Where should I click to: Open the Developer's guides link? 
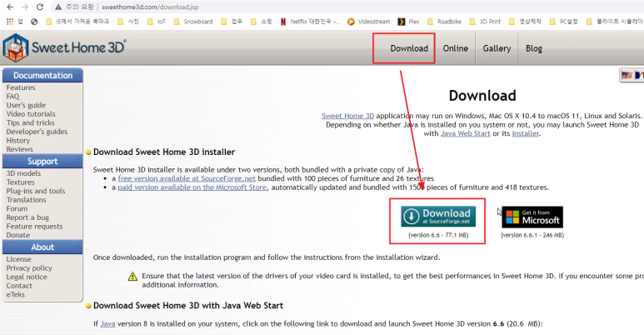(x=37, y=132)
